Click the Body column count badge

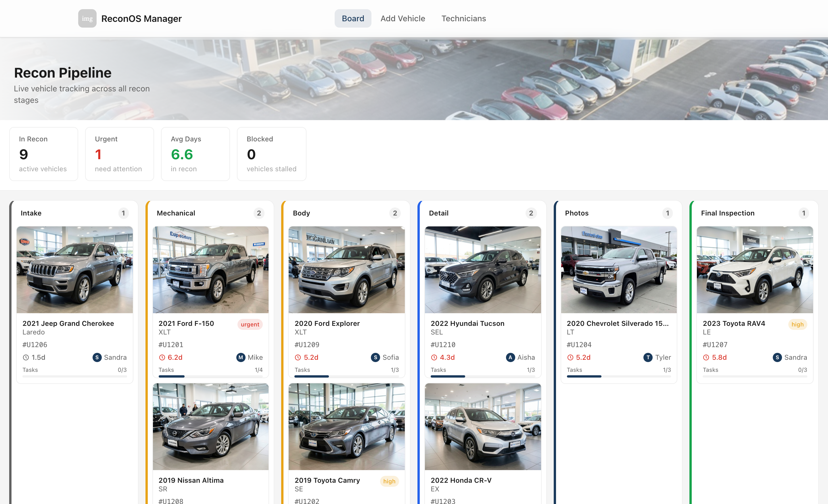(x=395, y=213)
